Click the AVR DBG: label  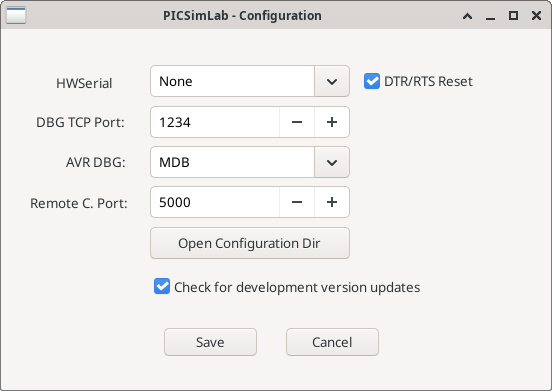[96, 163]
